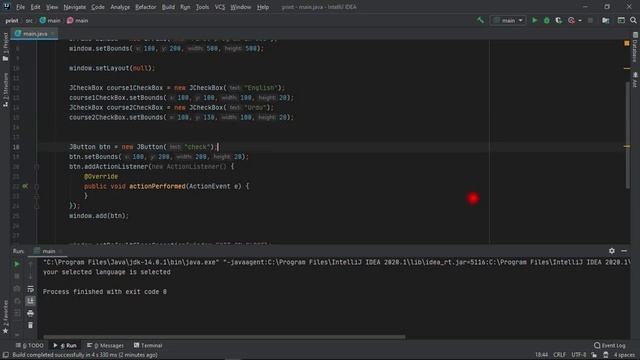Open the View menu
Viewport: 640px width, 360px height.
(x=52, y=7)
